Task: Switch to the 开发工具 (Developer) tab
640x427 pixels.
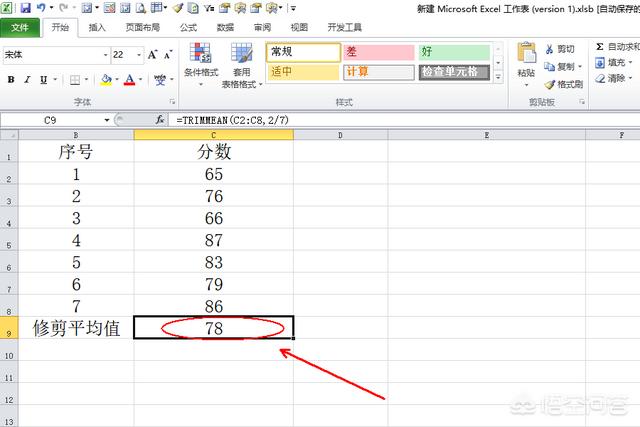Action: click(x=344, y=27)
